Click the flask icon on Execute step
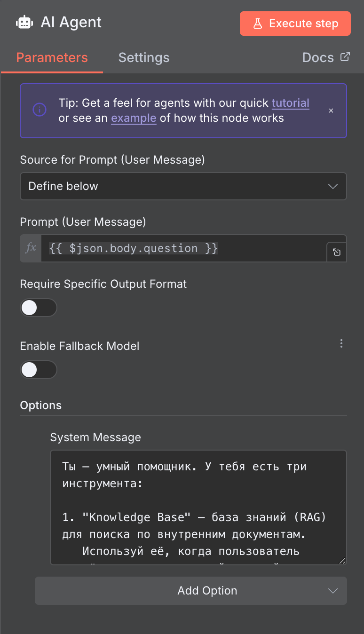The image size is (364, 634). click(x=258, y=24)
